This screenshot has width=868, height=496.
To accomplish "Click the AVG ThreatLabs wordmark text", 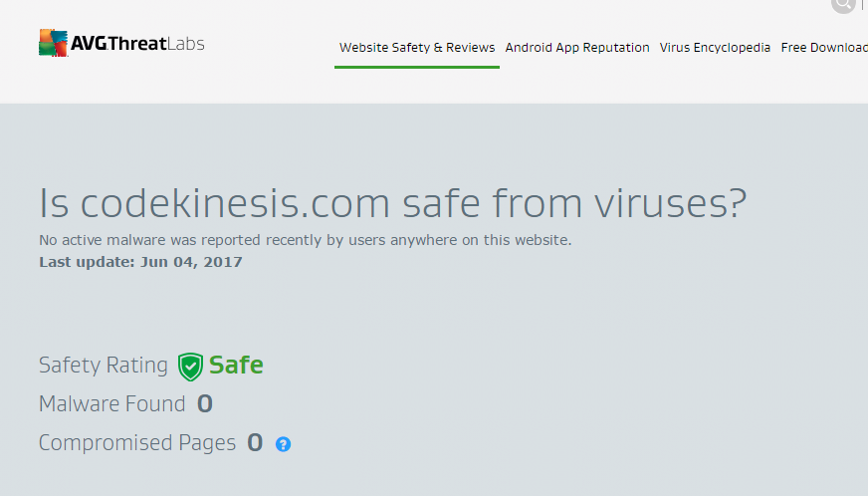I will [x=137, y=43].
